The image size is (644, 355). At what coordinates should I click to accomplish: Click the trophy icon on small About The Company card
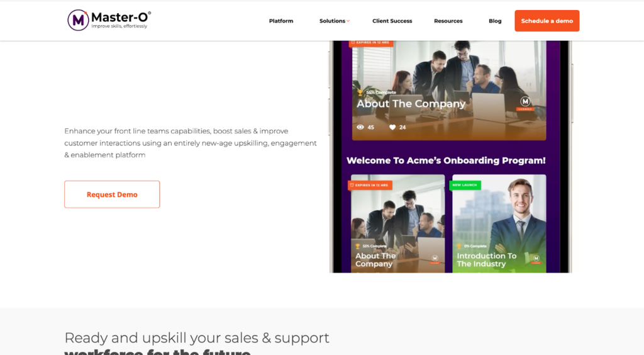358,246
